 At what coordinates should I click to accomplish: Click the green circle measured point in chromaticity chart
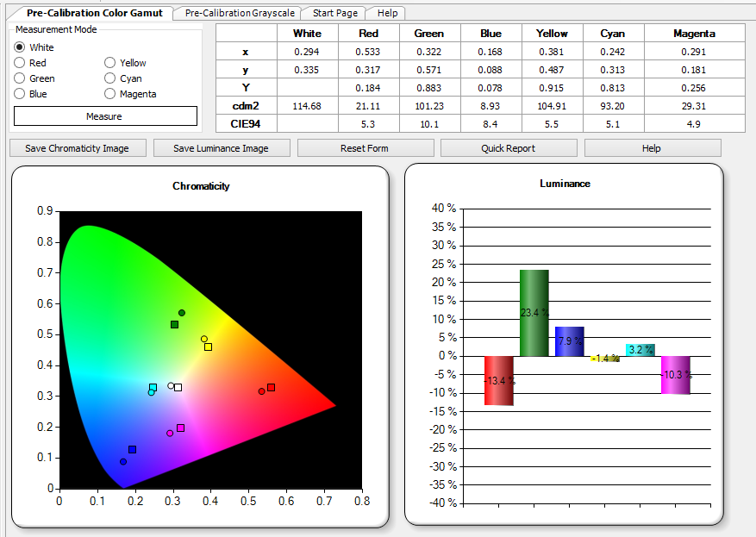pos(182,313)
